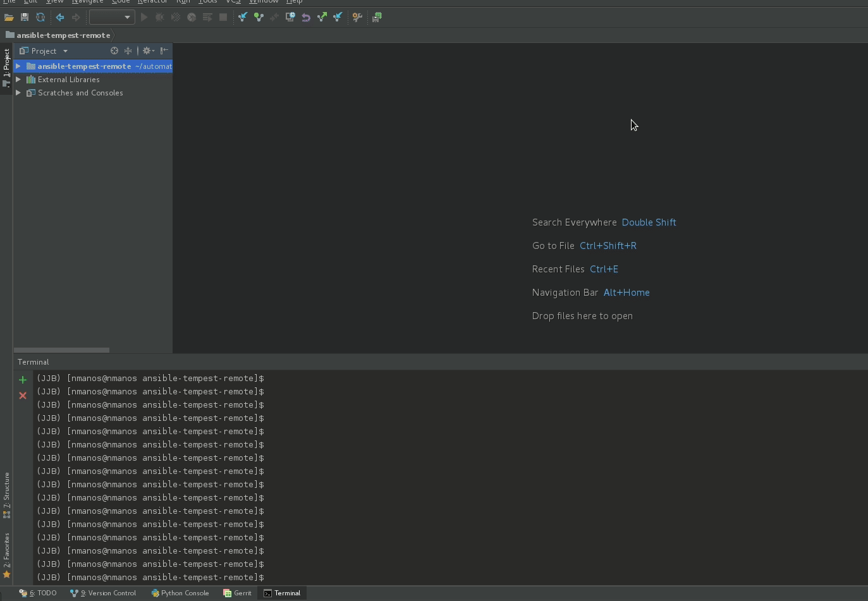
Task: Toggle the 7: Structure side tab
Action: click(6, 495)
